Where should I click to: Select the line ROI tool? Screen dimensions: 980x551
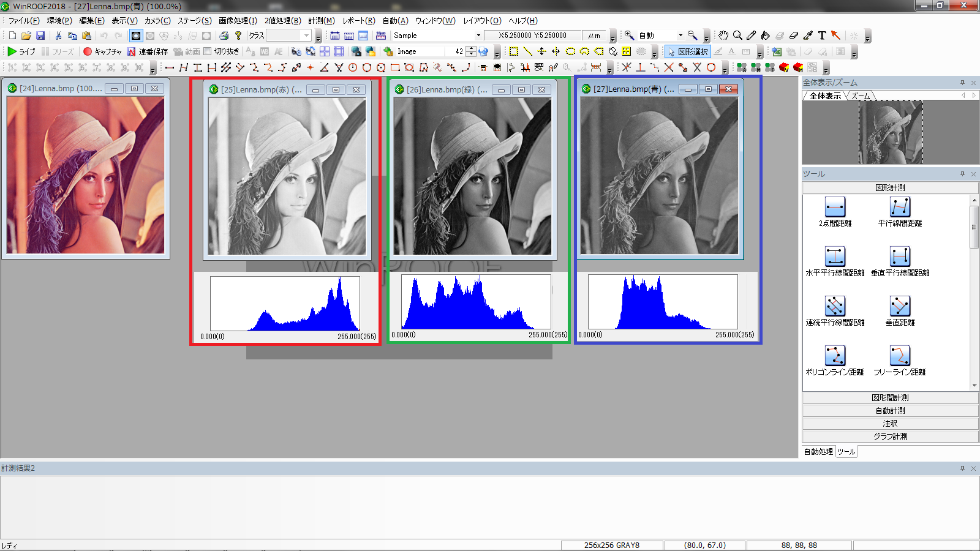[528, 51]
